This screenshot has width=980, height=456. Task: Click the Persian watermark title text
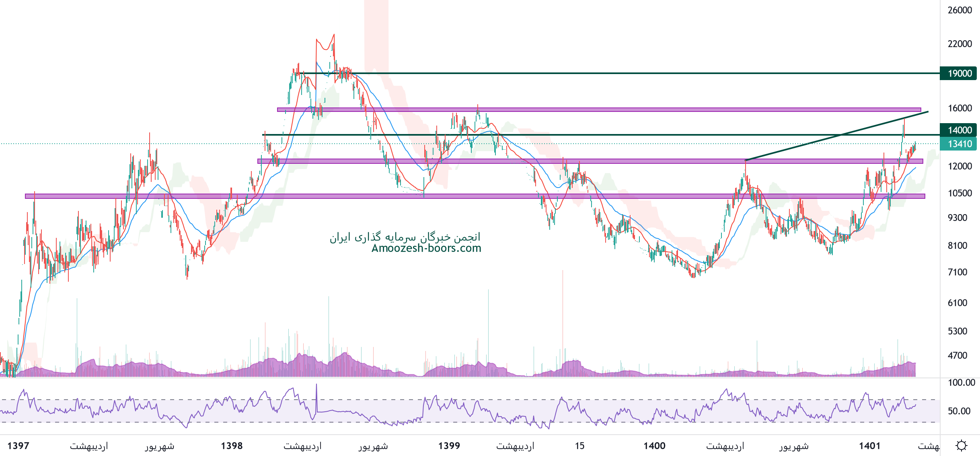click(x=405, y=237)
